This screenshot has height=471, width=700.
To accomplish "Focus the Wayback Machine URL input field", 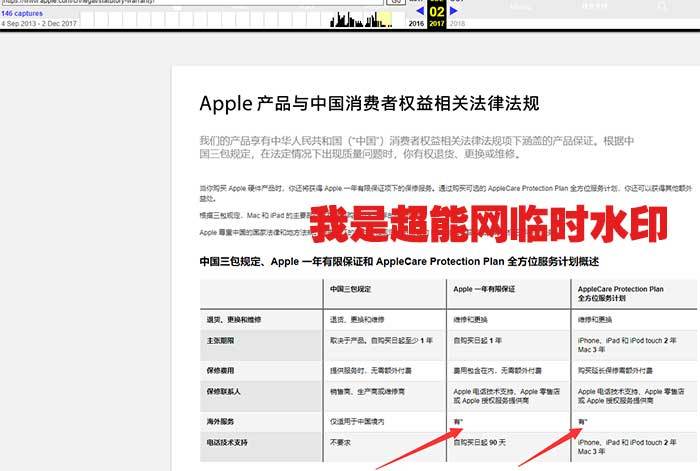I will 192,2.
